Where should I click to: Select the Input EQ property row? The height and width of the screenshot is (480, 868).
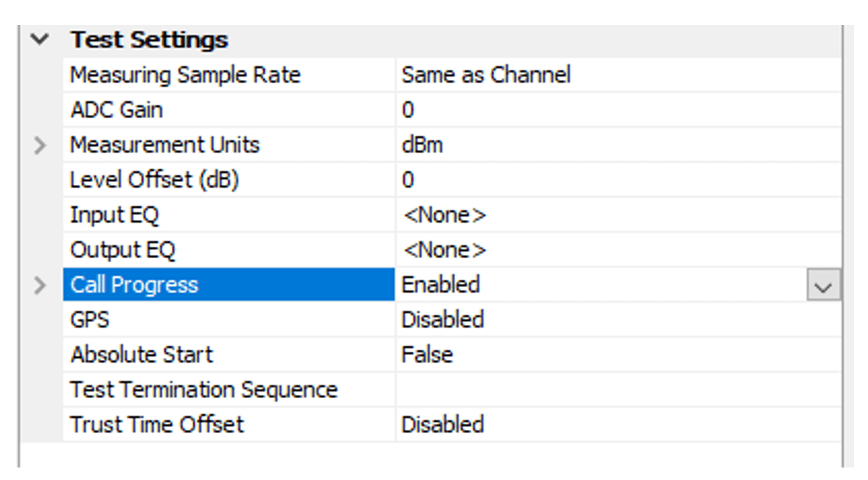click(115, 215)
